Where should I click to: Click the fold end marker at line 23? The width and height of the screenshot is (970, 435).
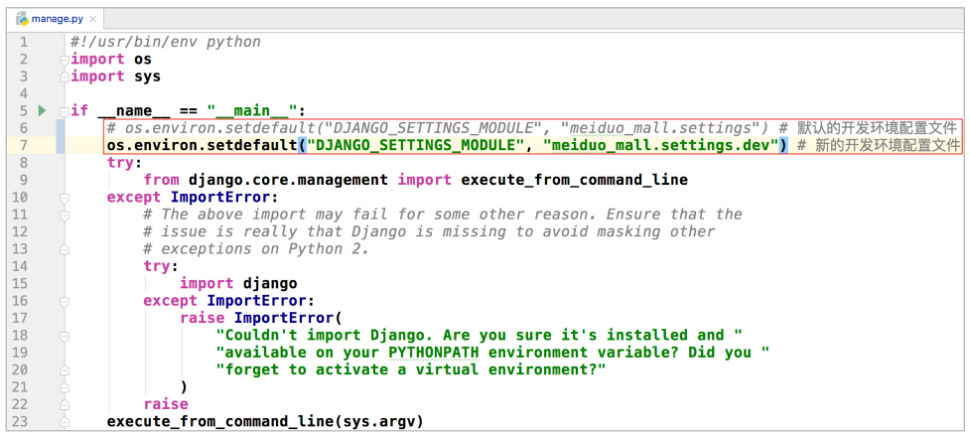(64, 423)
